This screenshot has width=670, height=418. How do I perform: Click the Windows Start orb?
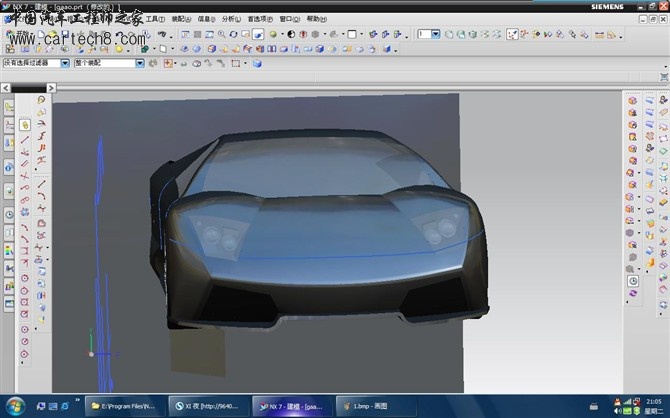pyautogui.click(x=15, y=406)
